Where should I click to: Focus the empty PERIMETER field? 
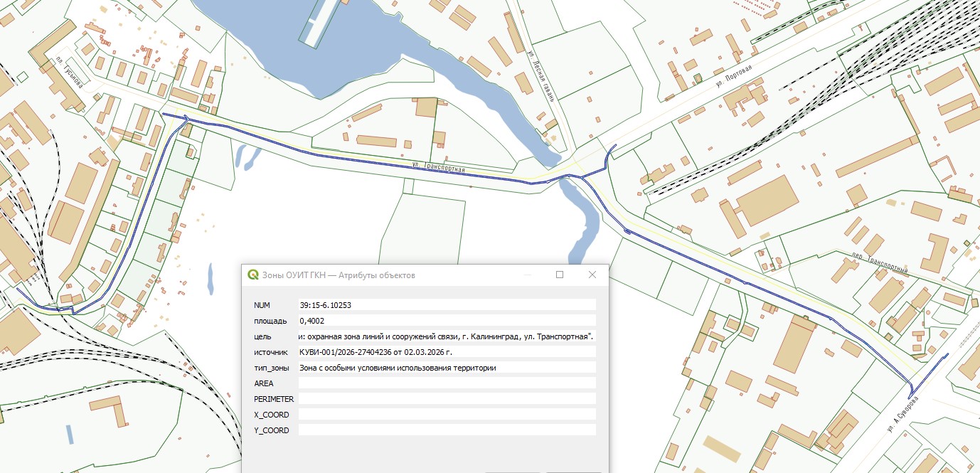(447, 399)
